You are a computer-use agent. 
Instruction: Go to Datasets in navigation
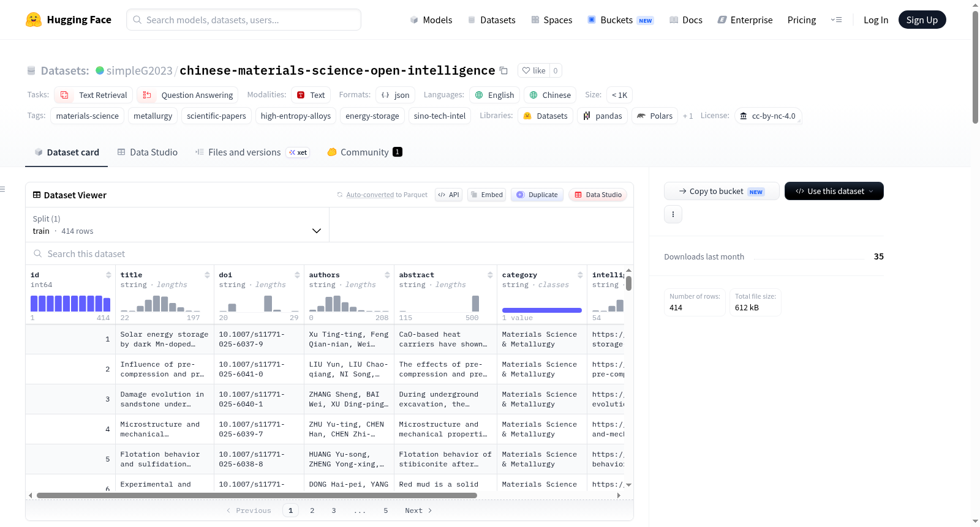tap(491, 20)
